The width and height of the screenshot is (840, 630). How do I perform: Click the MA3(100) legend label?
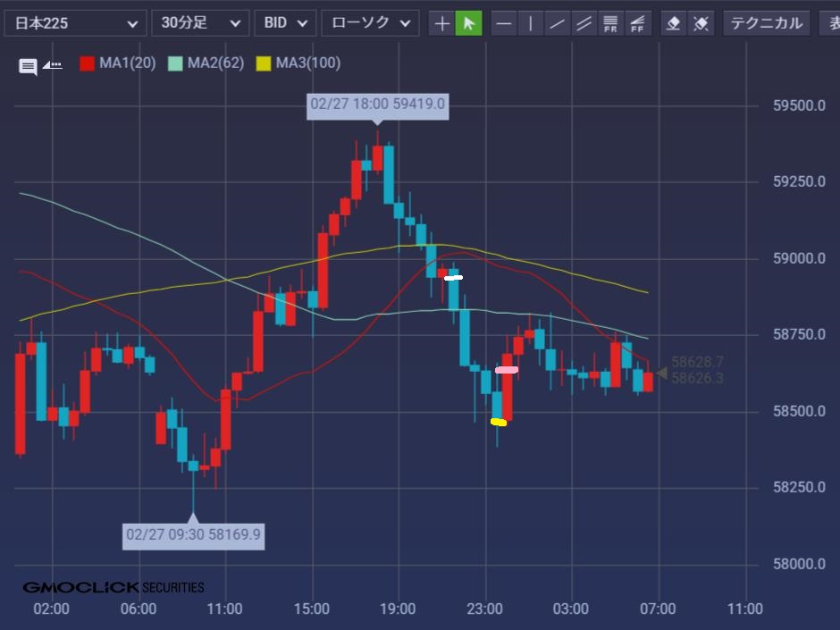coord(307,63)
